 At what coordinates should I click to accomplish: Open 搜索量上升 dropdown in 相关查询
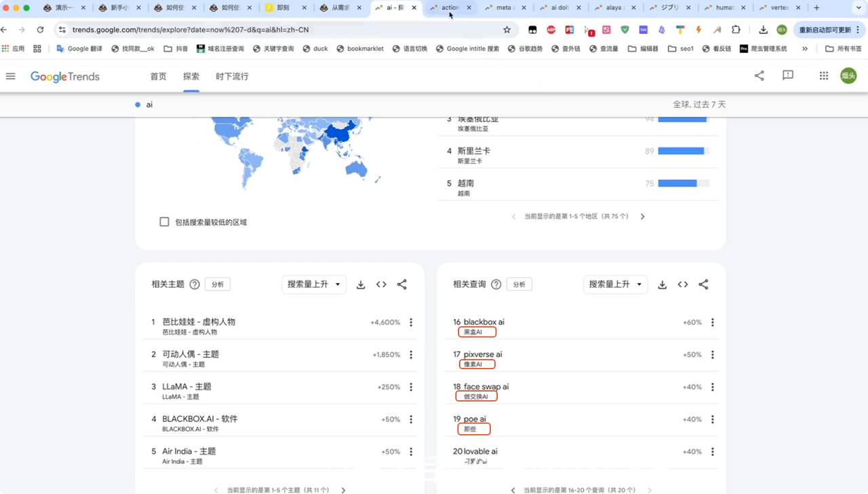616,284
